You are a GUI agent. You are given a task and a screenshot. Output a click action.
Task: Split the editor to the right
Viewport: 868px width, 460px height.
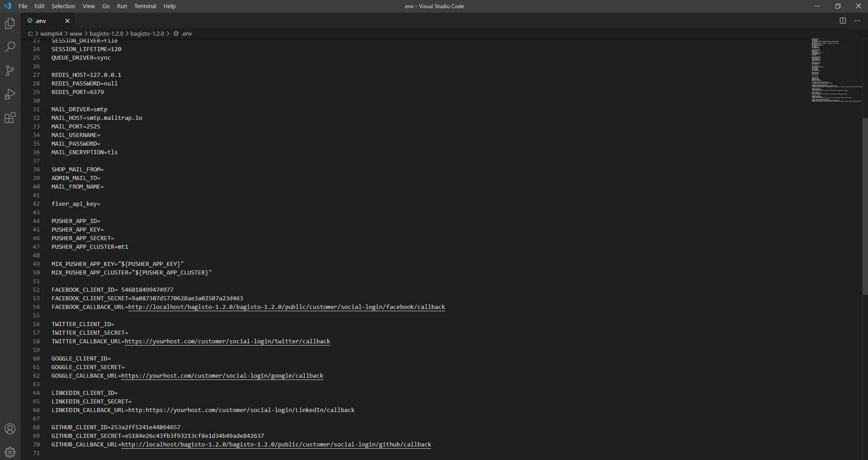click(x=843, y=21)
